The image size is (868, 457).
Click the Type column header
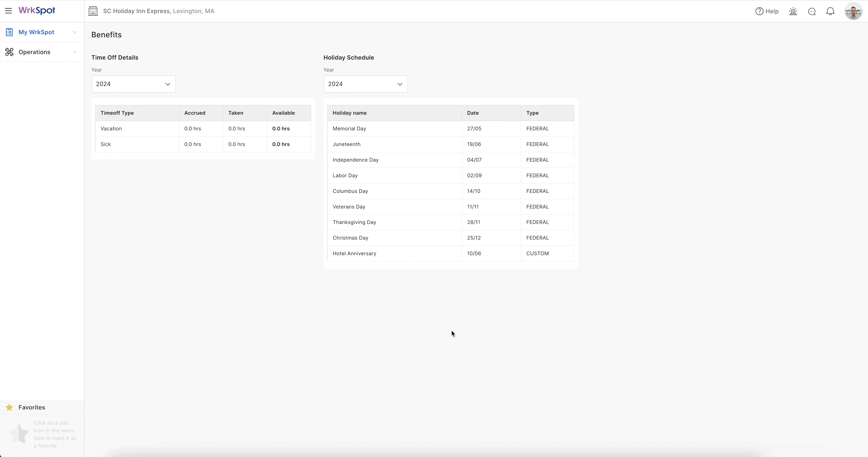point(548,113)
